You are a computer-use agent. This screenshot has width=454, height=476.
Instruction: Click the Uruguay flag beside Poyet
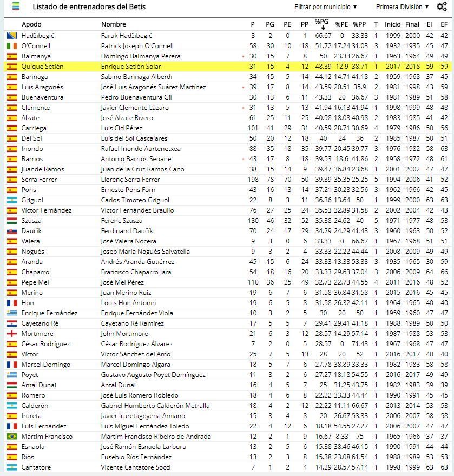click(12, 375)
